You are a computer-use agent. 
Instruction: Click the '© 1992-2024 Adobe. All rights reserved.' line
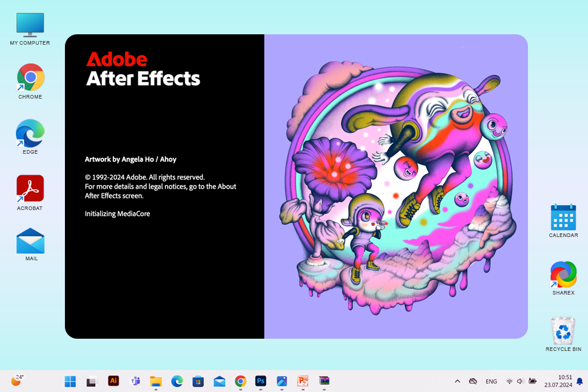click(x=145, y=177)
